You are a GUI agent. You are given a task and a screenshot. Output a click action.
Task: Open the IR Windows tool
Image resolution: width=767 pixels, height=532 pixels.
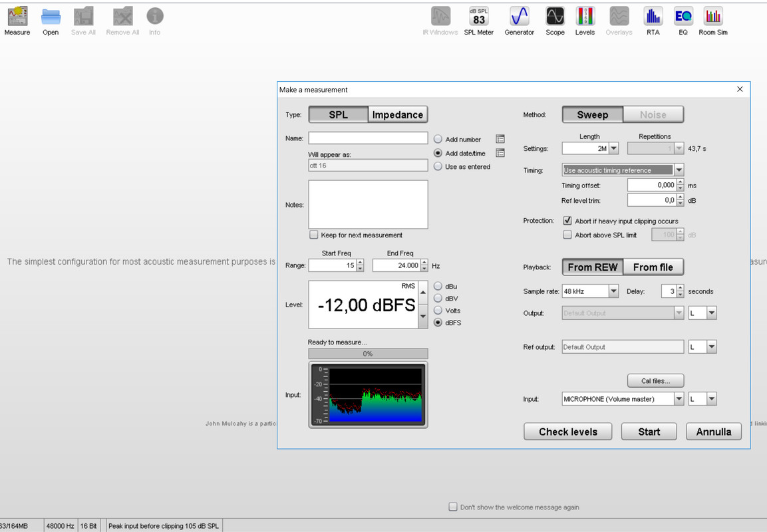click(440, 21)
